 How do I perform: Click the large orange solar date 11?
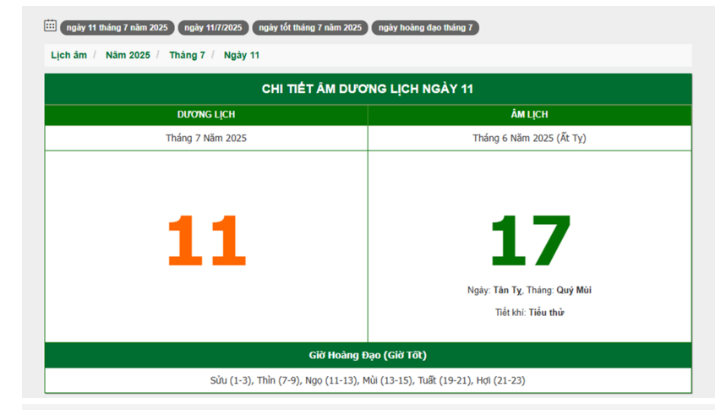coord(206,241)
